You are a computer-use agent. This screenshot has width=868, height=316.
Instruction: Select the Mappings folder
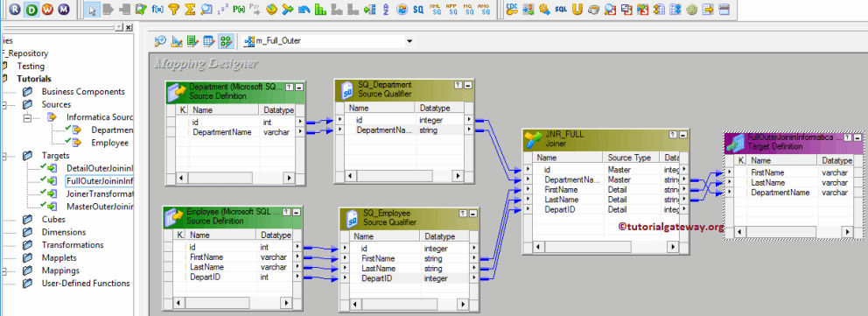click(x=60, y=270)
